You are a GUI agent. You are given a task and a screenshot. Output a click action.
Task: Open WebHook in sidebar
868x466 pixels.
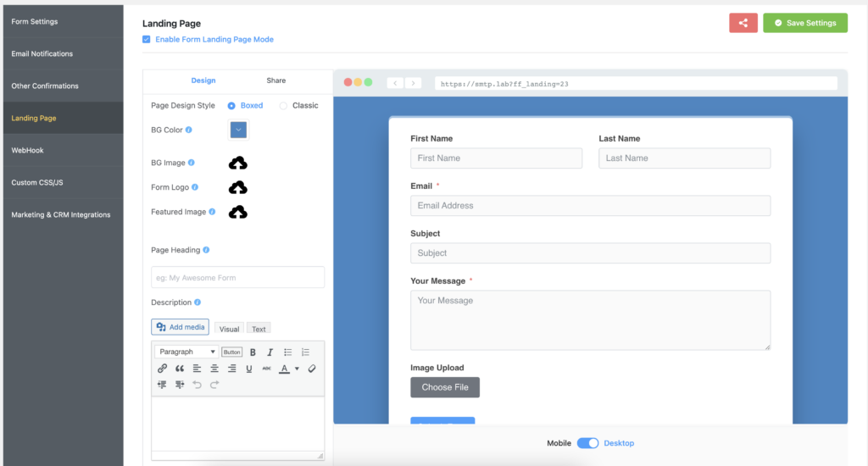[x=63, y=150]
